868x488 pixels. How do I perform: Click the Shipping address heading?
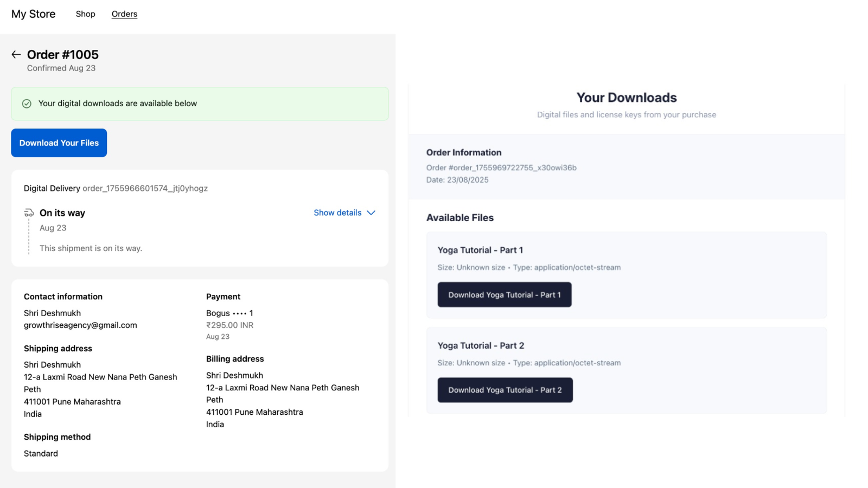tap(58, 349)
